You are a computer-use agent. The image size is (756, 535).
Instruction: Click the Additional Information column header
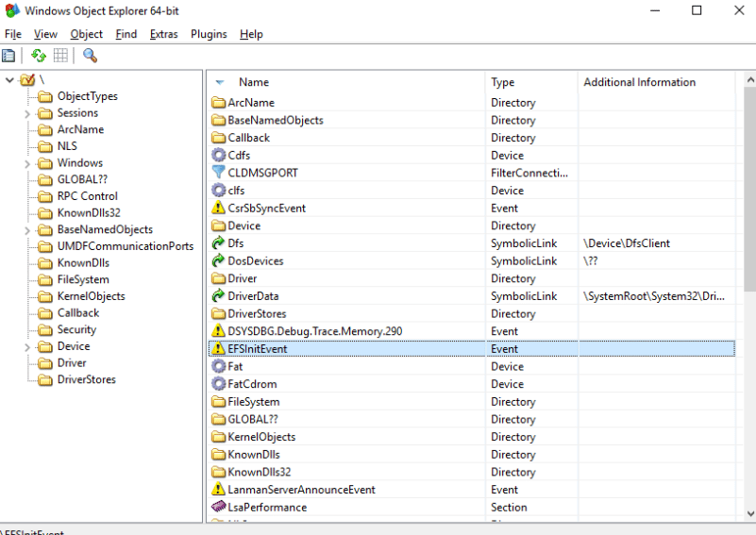[x=639, y=82]
